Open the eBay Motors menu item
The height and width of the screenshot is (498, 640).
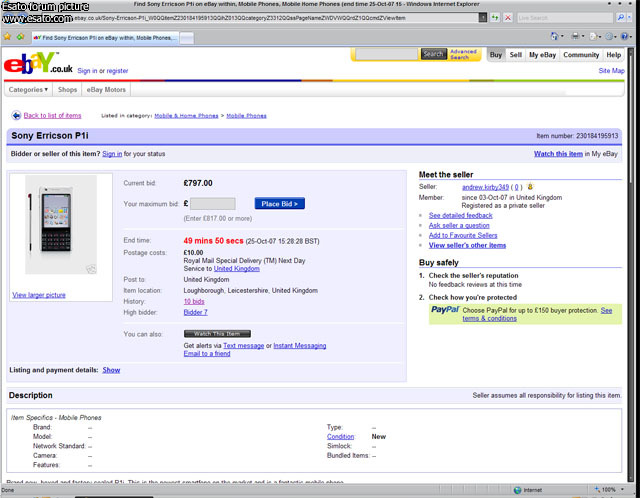(106, 89)
